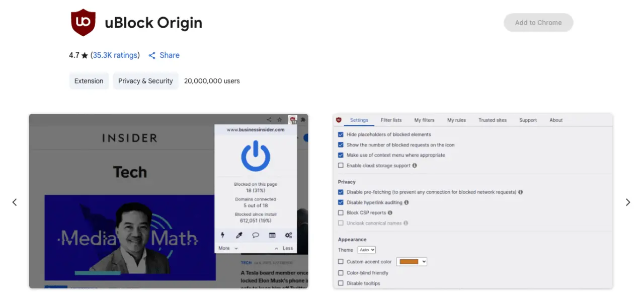Click the Add to Chrome button
Image resolution: width=644 pixels, height=293 pixels.
point(538,23)
